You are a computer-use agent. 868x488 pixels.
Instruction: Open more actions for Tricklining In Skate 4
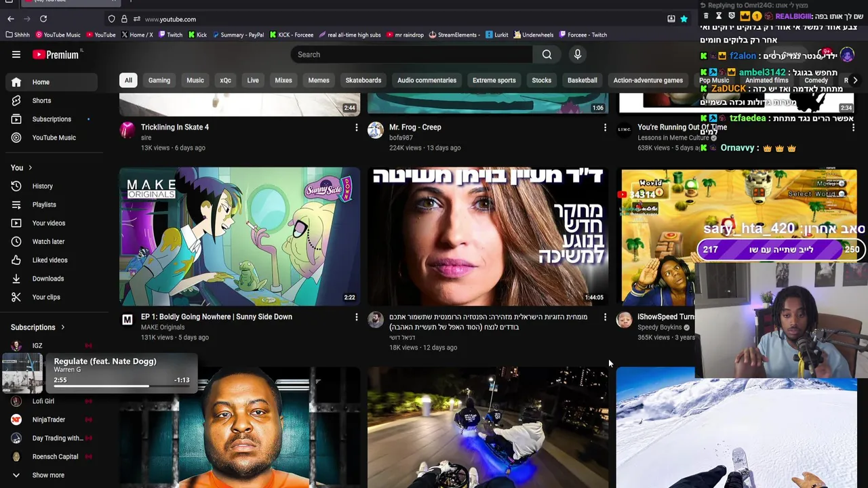[x=356, y=127]
